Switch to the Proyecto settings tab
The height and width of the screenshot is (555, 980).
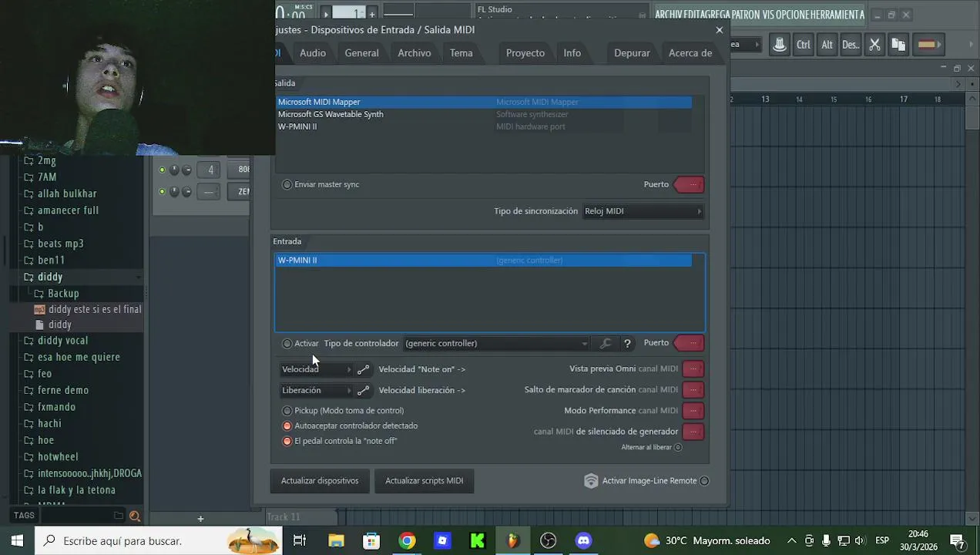point(525,53)
